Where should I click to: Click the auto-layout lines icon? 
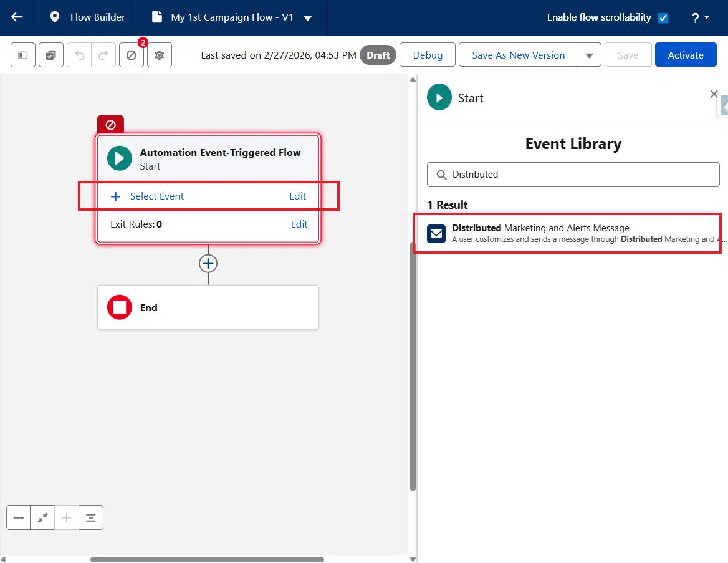[x=91, y=517]
